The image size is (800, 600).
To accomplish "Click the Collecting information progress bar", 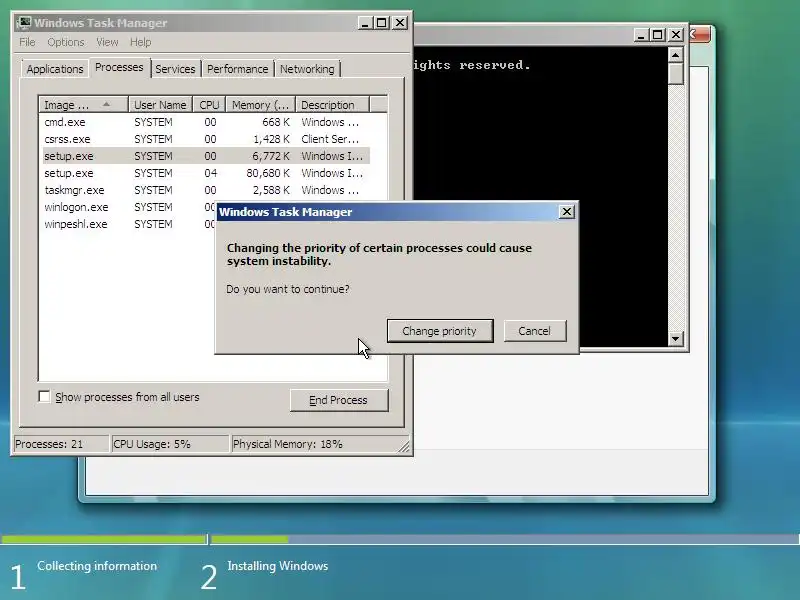I will 104,539.
